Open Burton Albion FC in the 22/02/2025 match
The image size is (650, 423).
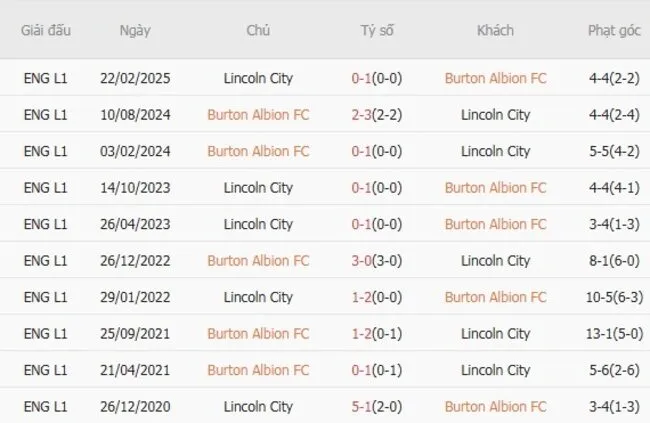[495, 78]
